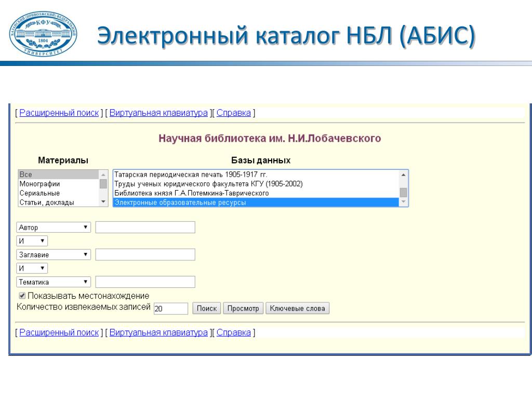Open the bottom Справка link
The image size is (532, 399).
click(233, 332)
